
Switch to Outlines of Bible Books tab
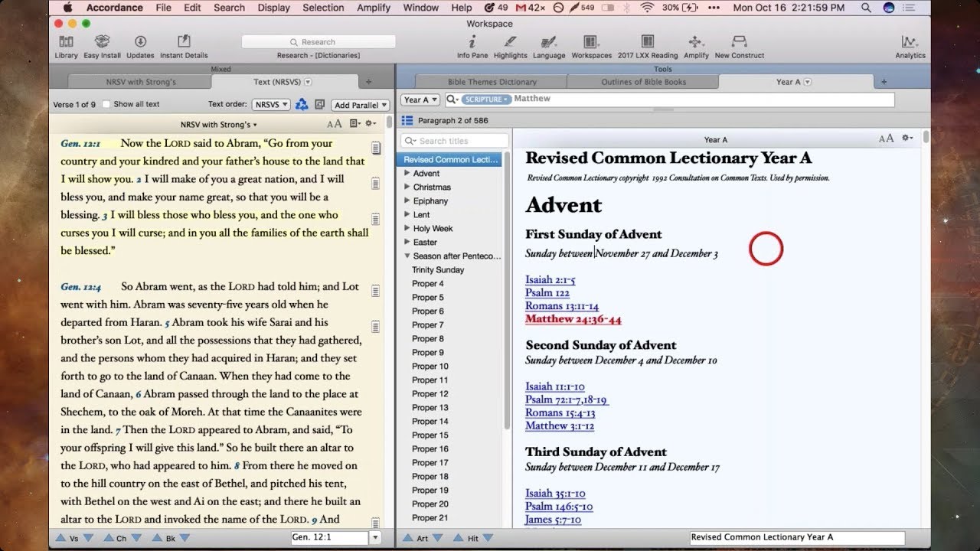pos(643,82)
